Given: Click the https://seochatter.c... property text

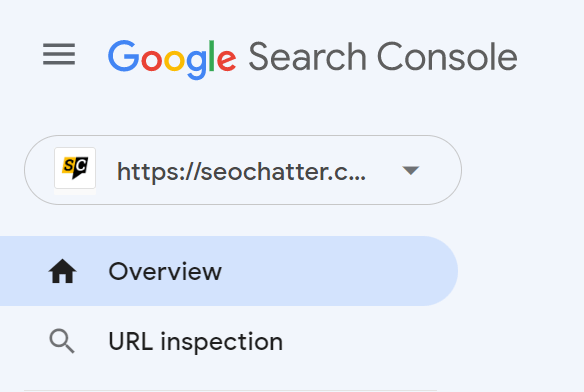Looking at the screenshot, I should click(x=241, y=172).
